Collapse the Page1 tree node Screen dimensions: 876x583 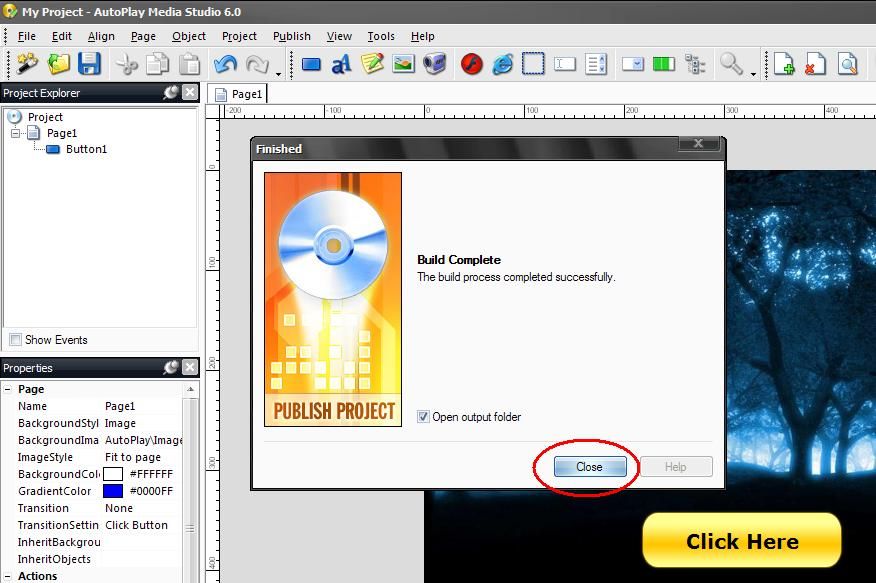click(x=16, y=133)
